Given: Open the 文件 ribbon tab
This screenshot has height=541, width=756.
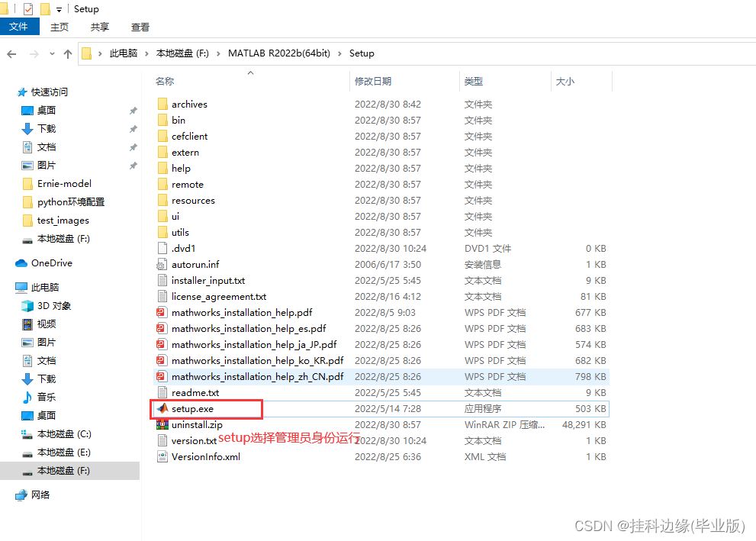Looking at the screenshot, I should (x=18, y=27).
